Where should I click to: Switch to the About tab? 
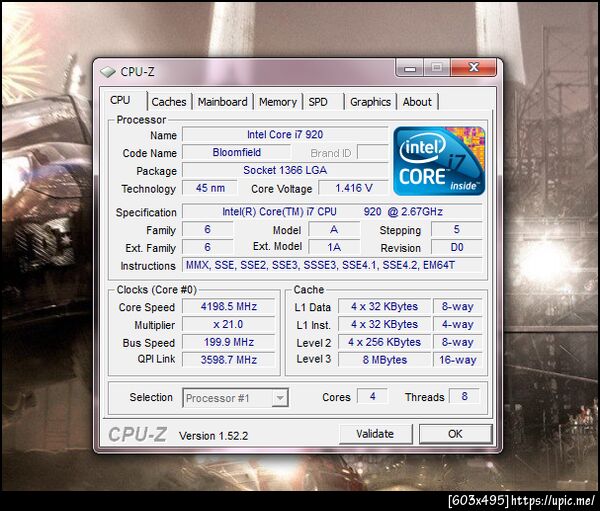[417, 102]
